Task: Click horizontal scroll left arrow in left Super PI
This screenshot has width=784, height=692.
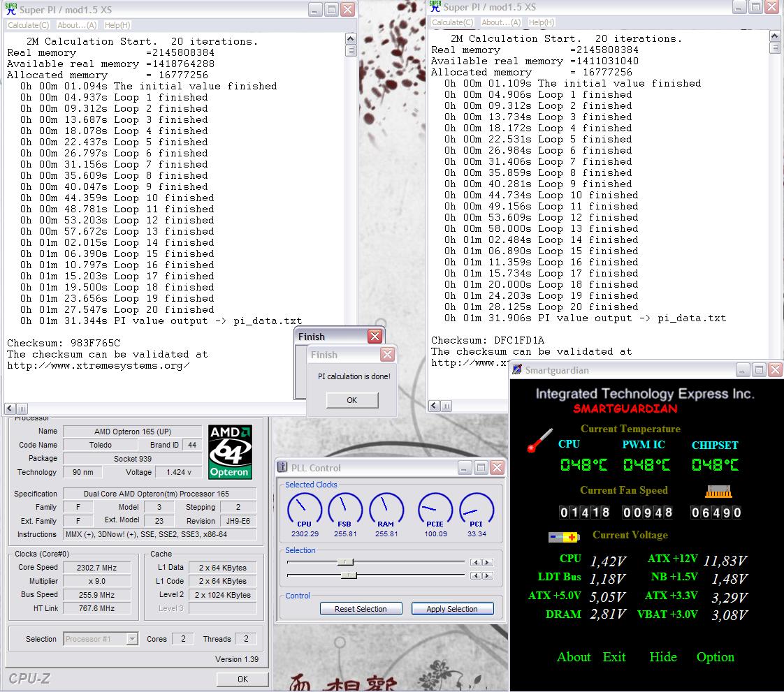Action: pos(10,408)
